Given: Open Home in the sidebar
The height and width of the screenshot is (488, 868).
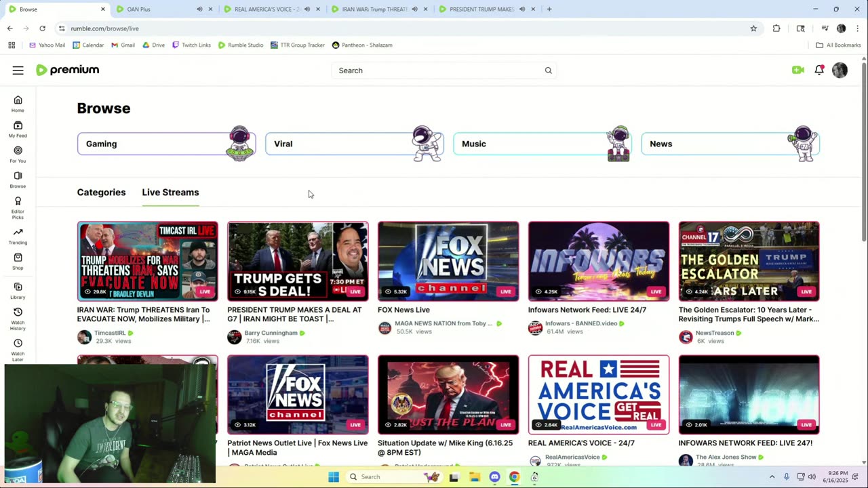Looking at the screenshot, I should (x=18, y=104).
